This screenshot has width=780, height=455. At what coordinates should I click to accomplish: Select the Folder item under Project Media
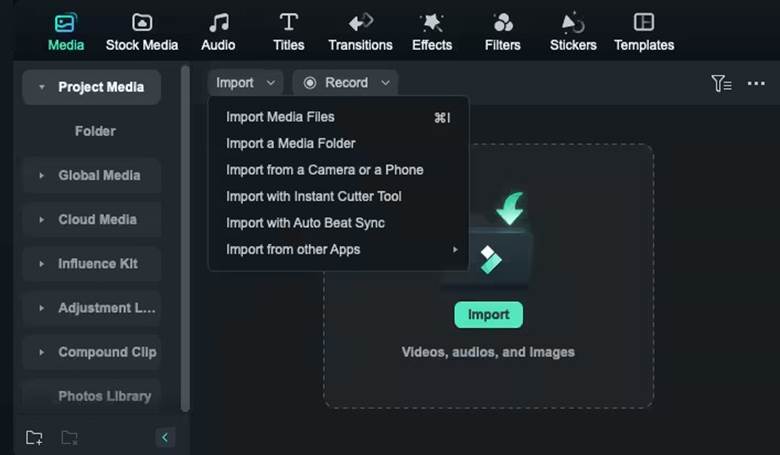click(x=95, y=131)
